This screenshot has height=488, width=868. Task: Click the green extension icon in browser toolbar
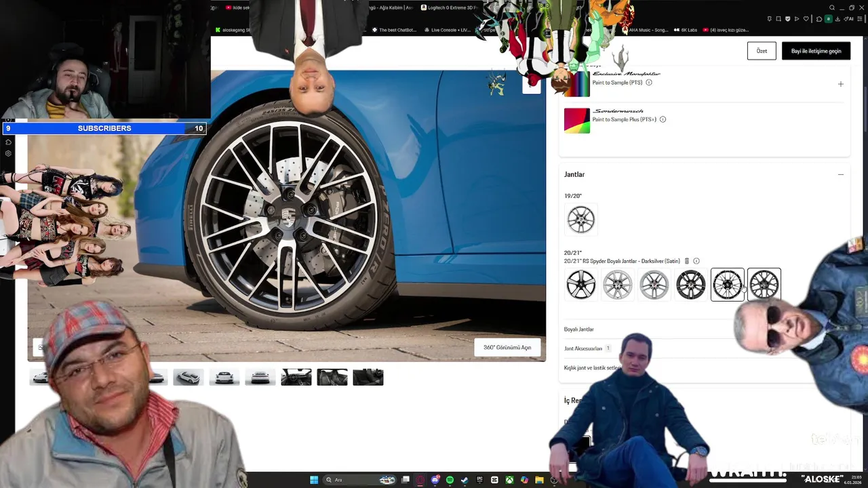[x=828, y=18]
